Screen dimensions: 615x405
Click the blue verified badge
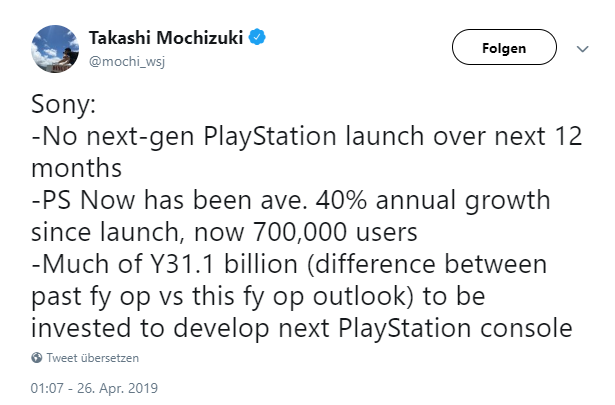(259, 39)
